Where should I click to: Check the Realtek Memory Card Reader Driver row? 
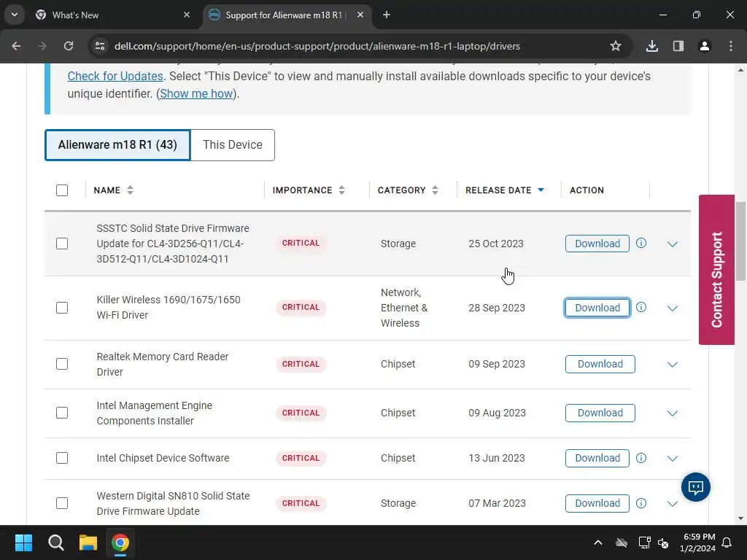pos(62,364)
